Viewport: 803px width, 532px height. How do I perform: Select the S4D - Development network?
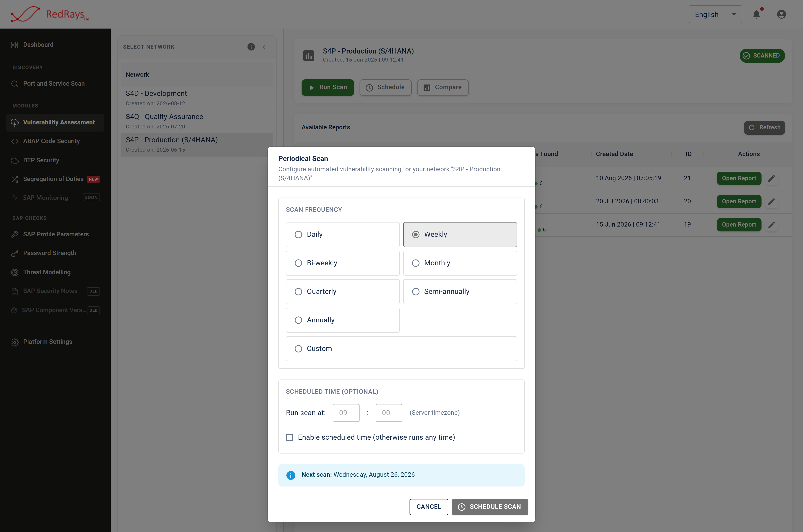point(197,98)
